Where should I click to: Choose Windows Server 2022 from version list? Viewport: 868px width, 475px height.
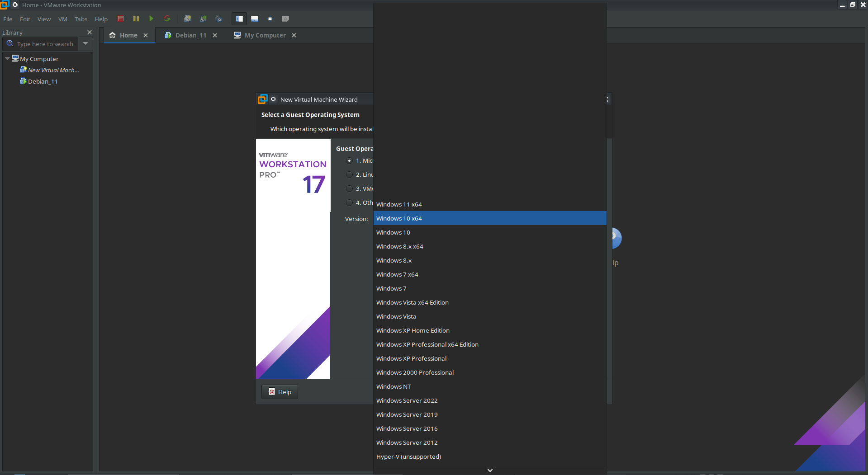[407, 400]
